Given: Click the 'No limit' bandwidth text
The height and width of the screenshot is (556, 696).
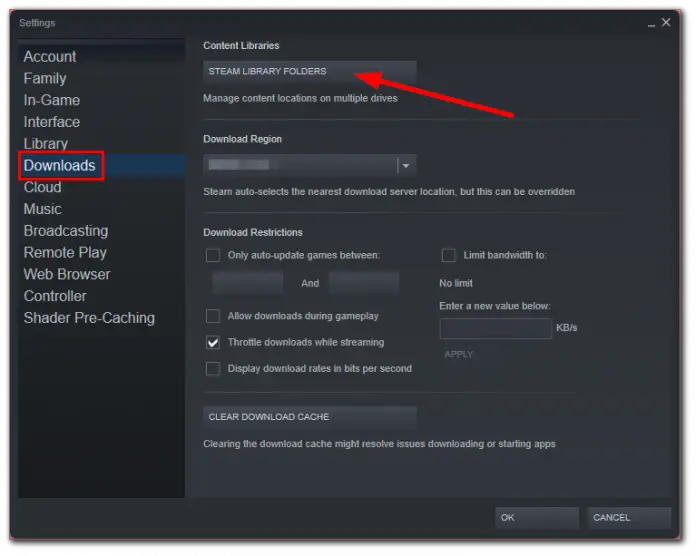Looking at the screenshot, I should point(456,283).
